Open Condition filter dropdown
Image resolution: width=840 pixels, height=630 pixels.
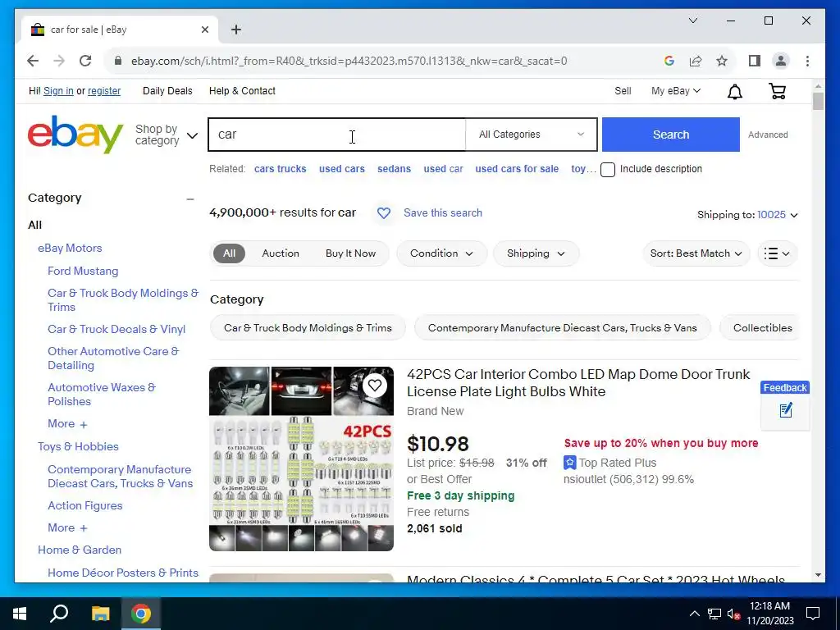point(442,253)
